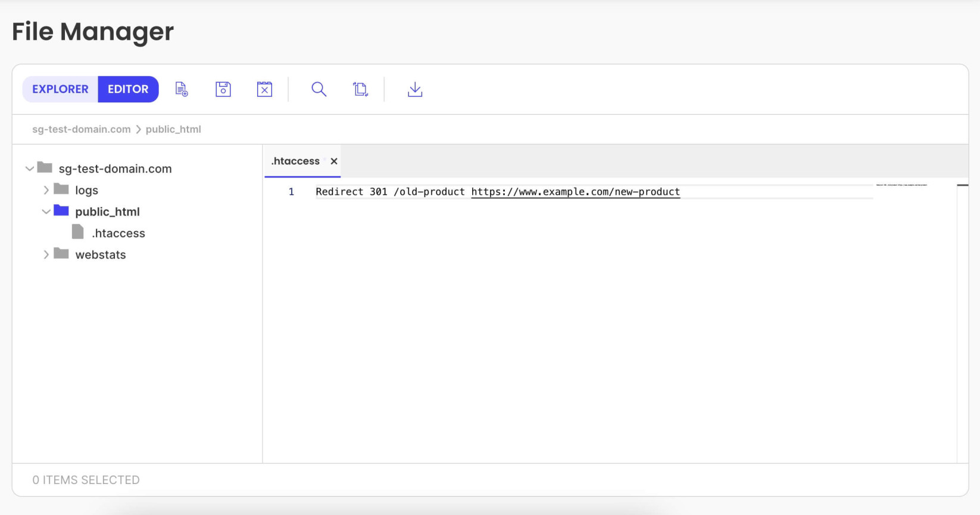
Task: Click the "/old-product" path in line 1
Action: click(429, 192)
